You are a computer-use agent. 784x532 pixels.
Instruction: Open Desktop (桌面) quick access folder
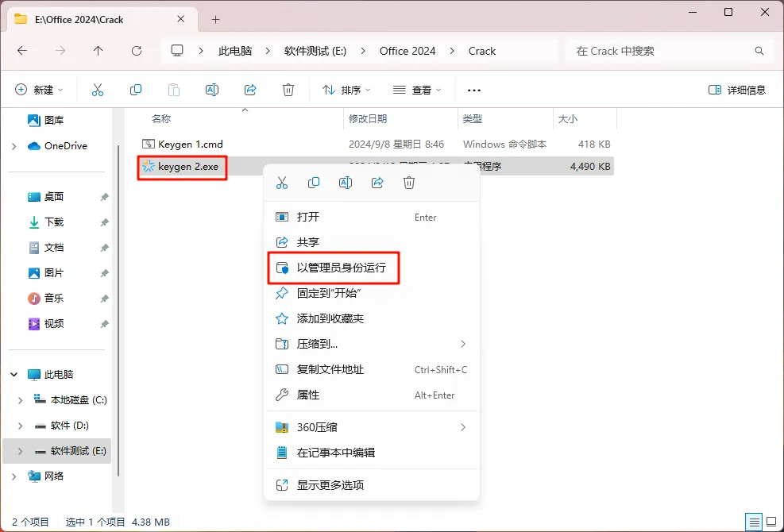[x=45, y=197]
